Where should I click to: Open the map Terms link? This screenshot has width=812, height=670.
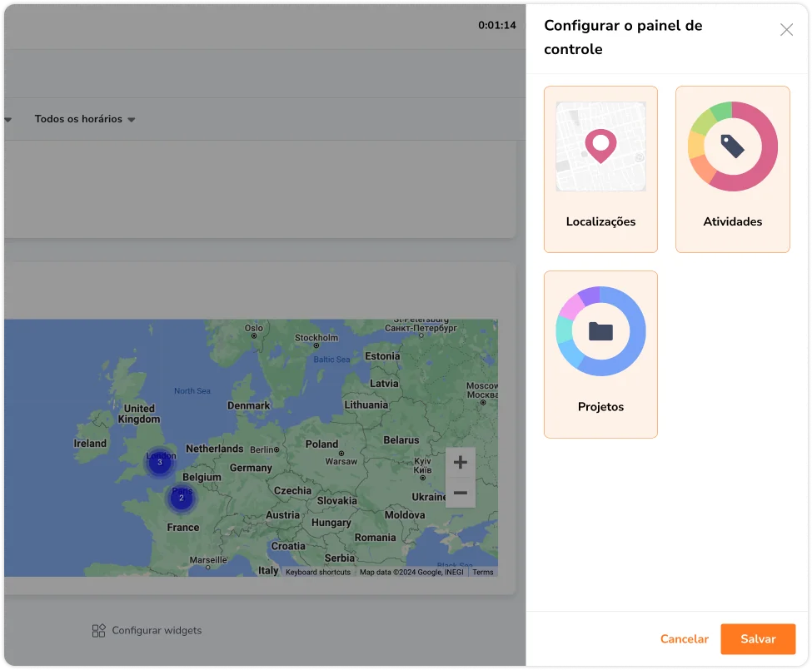point(483,573)
